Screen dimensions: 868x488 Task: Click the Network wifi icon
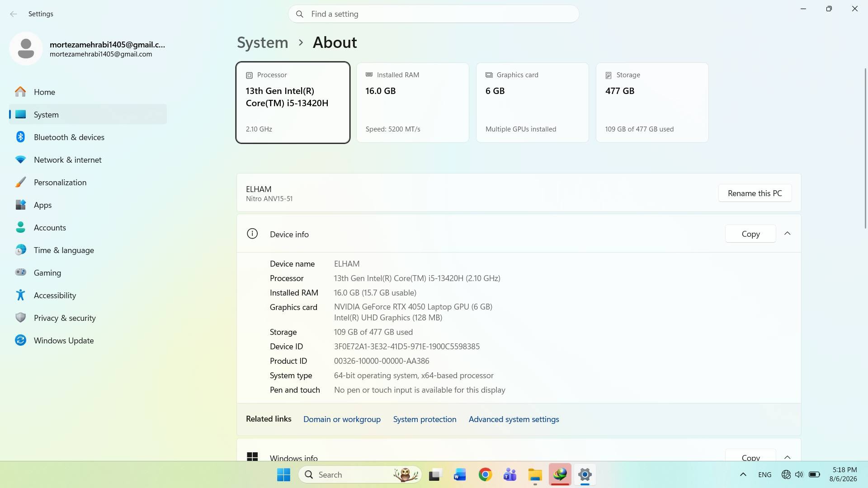(20, 160)
